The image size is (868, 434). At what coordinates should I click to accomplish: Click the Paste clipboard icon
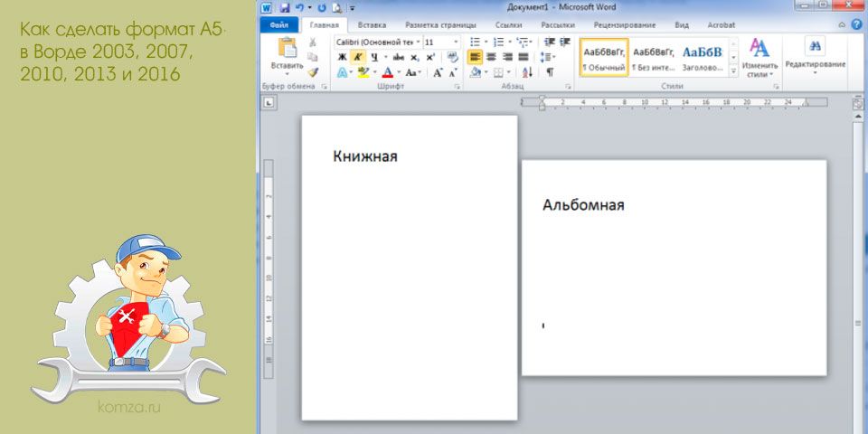click(x=288, y=48)
